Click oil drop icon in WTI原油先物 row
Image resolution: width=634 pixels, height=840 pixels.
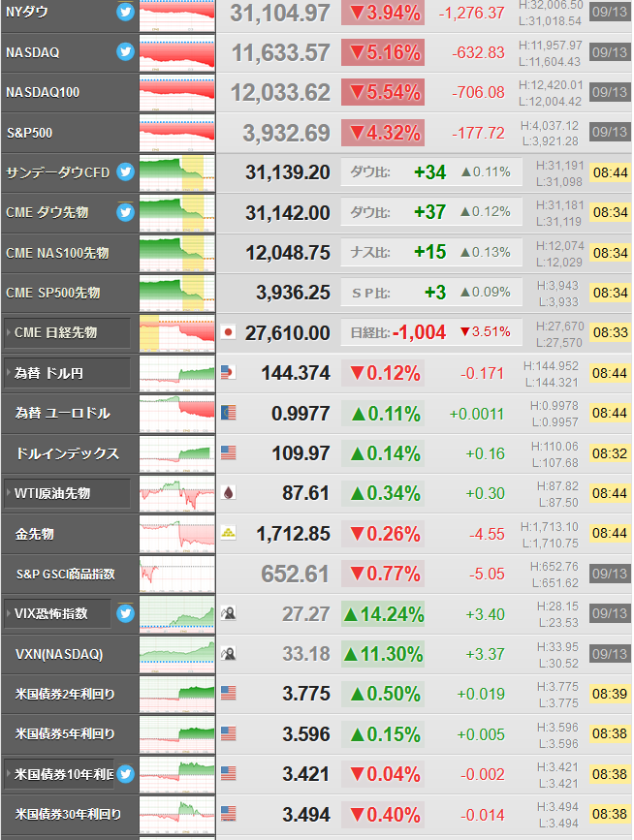click(229, 493)
